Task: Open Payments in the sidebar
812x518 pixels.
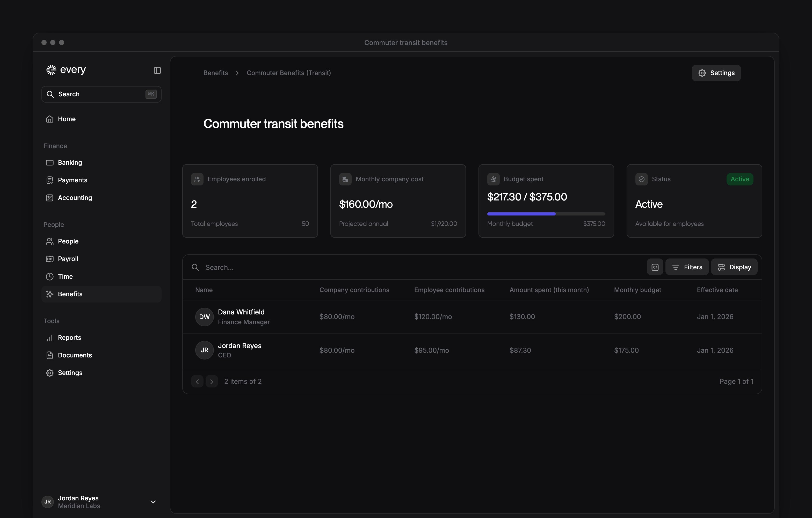Action: pyautogui.click(x=101, y=180)
